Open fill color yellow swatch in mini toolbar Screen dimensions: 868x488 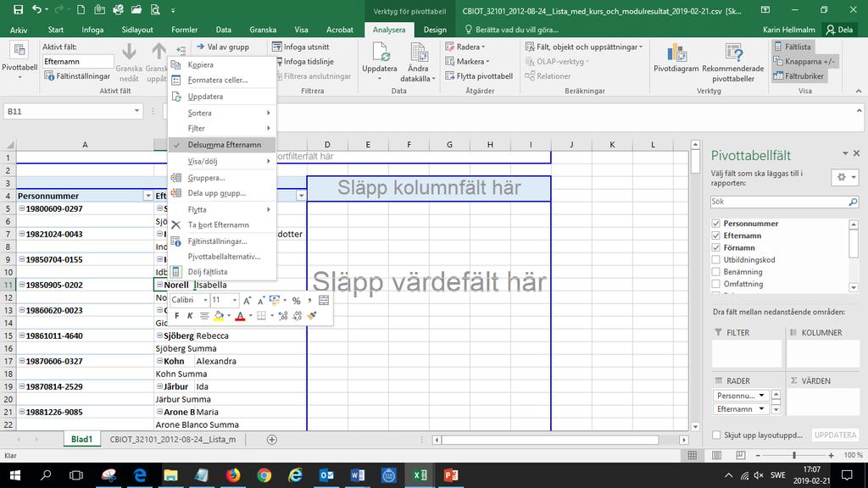pos(219,316)
